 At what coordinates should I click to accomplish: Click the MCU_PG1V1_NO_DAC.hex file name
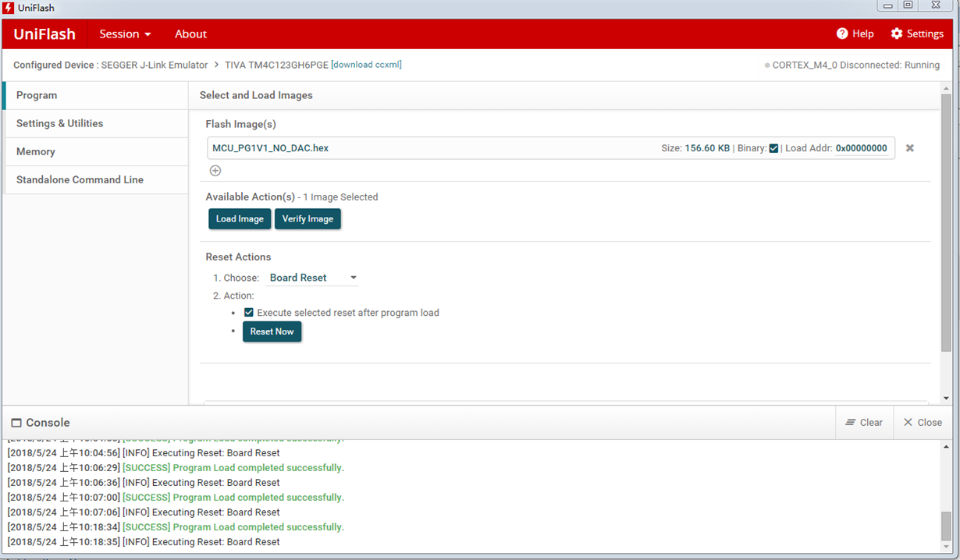[x=270, y=148]
